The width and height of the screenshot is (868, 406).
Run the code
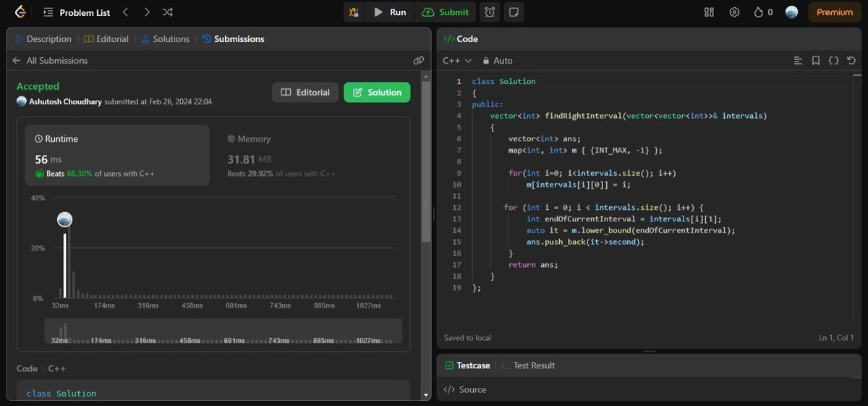click(390, 12)
